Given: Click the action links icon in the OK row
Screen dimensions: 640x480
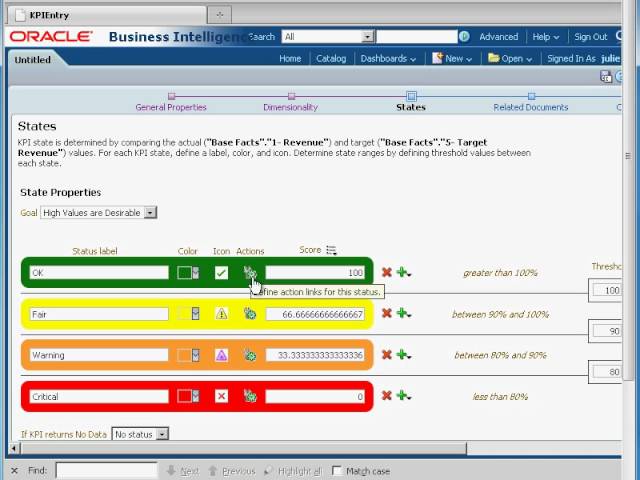Looking at the screenshot, I should coord(250,272).
